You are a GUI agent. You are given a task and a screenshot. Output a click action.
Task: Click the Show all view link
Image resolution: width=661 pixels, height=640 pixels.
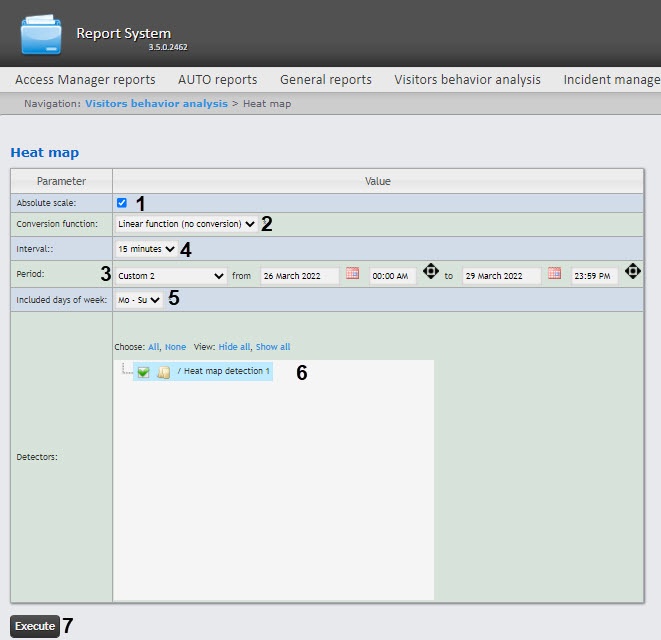[x=273, y=347]
